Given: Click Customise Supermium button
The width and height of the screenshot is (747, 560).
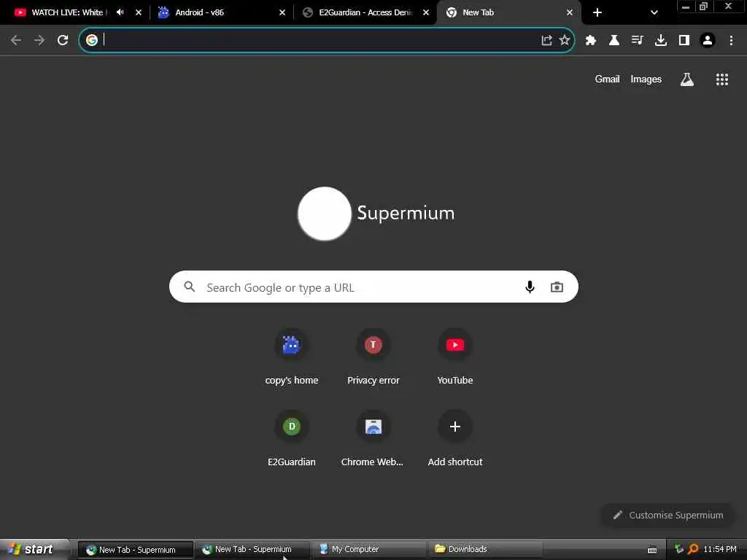Looking at the screenshot, I should click(668, 516).
